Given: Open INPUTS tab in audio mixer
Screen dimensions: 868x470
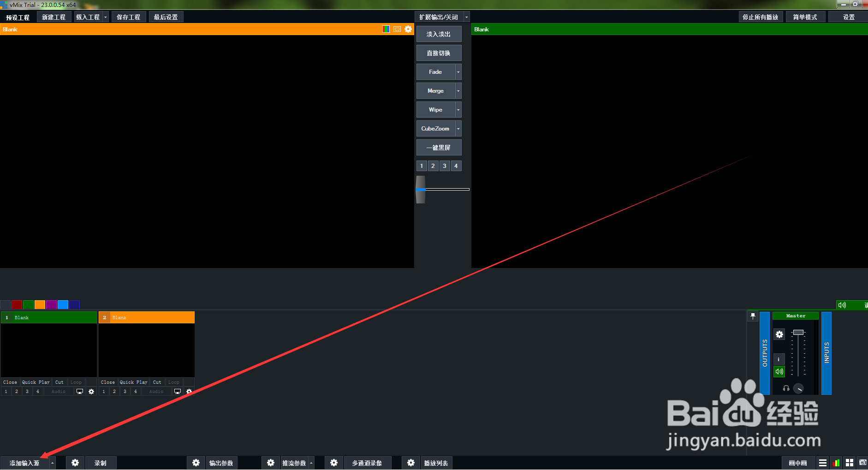Looking at the screenshot, I should pos(826,353).
